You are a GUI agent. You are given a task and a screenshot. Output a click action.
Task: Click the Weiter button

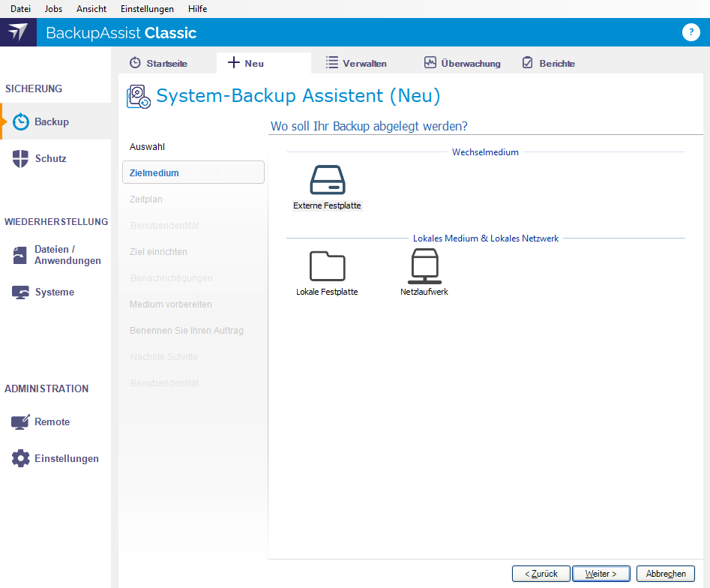601,574
